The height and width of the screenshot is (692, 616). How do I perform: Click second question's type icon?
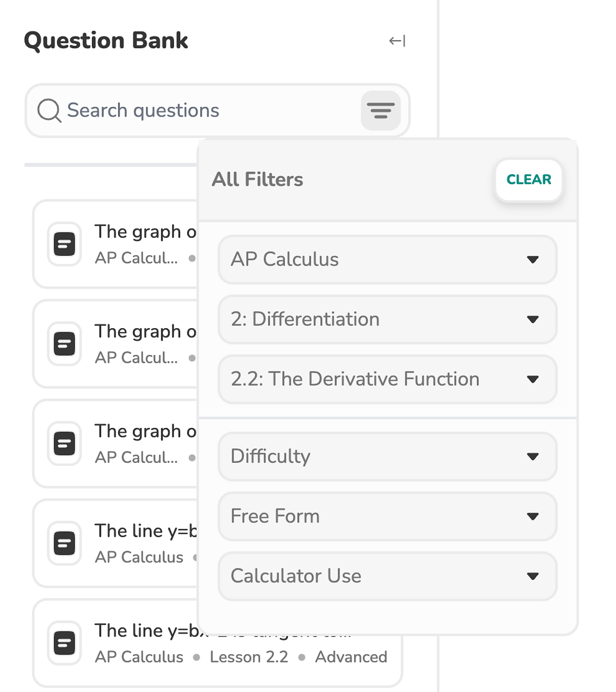pyautogui.click(x=65, y=344)
